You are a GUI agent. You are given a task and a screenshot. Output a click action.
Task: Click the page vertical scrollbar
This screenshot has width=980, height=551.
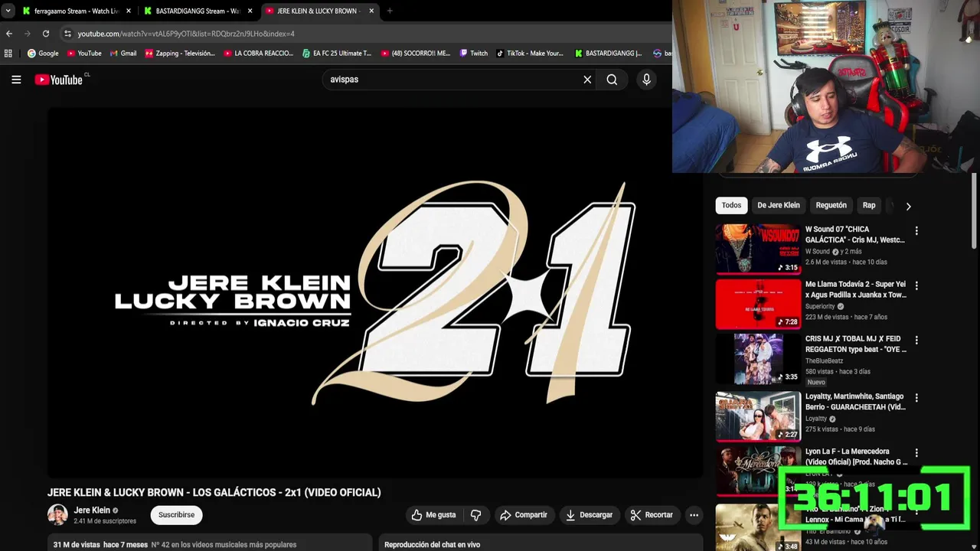coord(975,210)
